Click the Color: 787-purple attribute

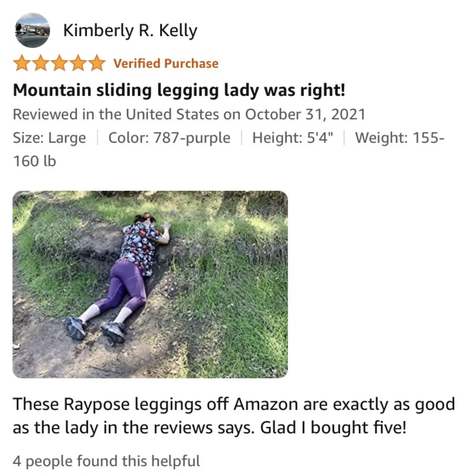169,138
